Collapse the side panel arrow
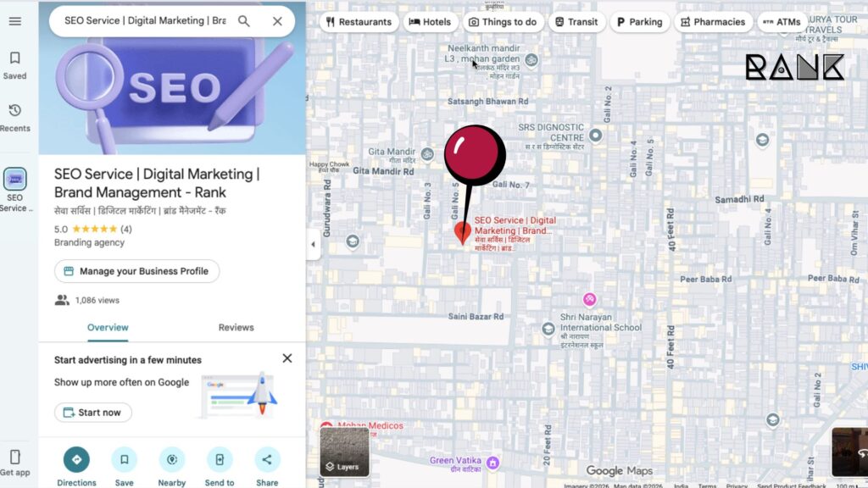 point(313,244)
